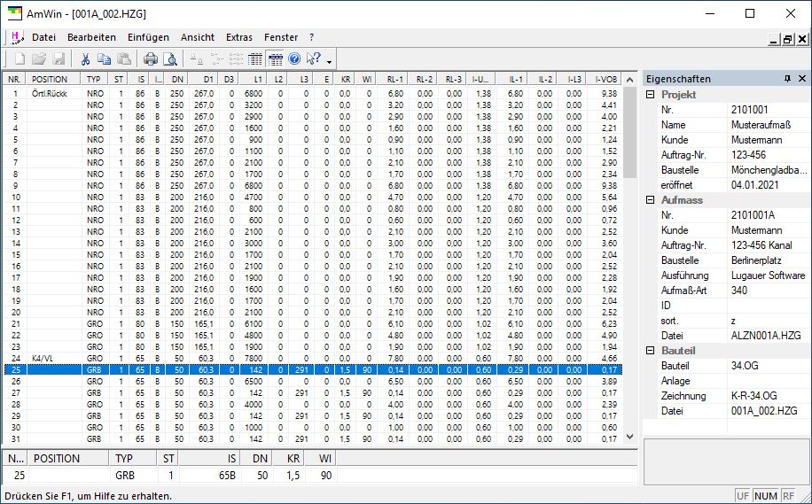
Task: Click the first greyed structure view icon
Action: pyautogui.click(x=196, y=59)
